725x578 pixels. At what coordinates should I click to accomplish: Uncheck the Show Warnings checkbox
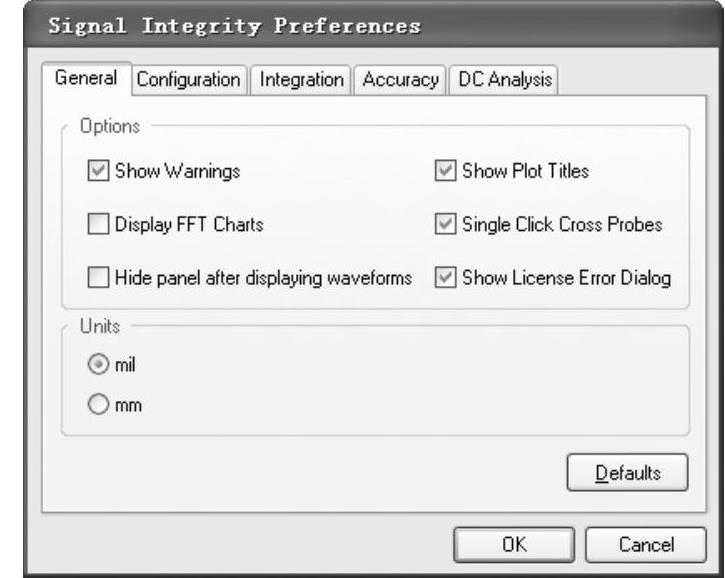tap(98, 171)
